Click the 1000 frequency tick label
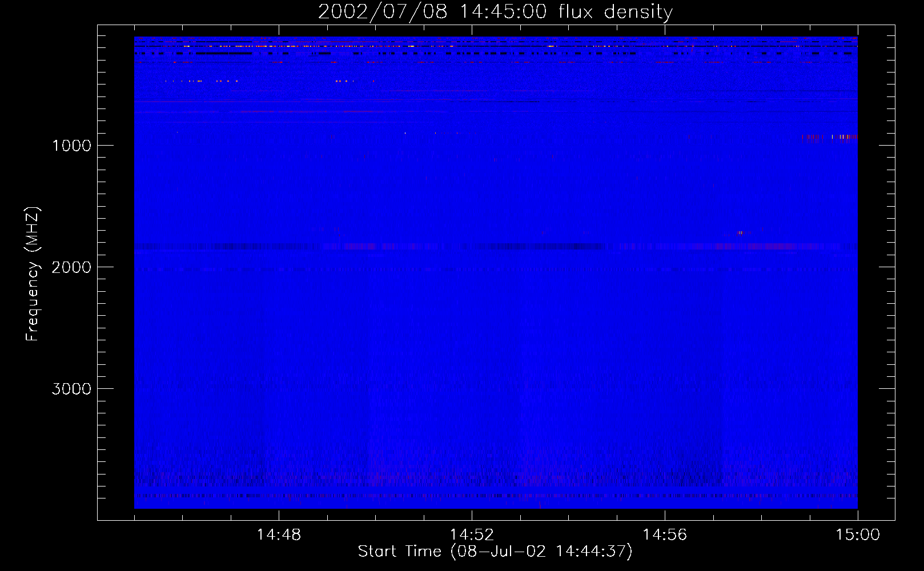 click(x=71, y=146)
